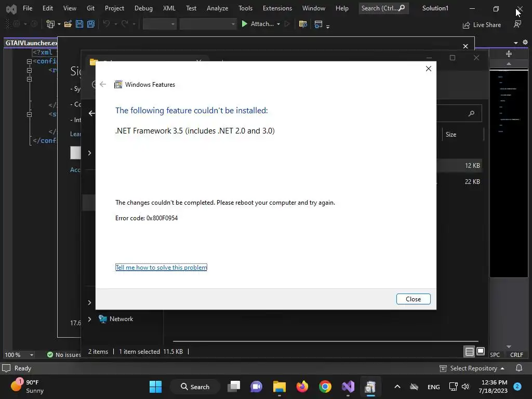Click the window layout toolbar icon
Screen dimensions: 532x399
point(318,24)
